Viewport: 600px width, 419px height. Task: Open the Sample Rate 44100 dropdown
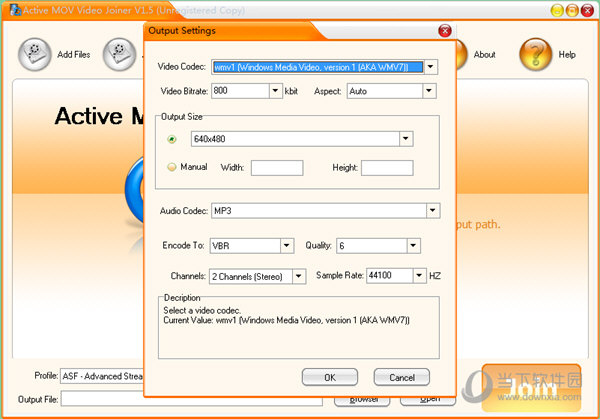pyautogui.click(x=419, y=276)
